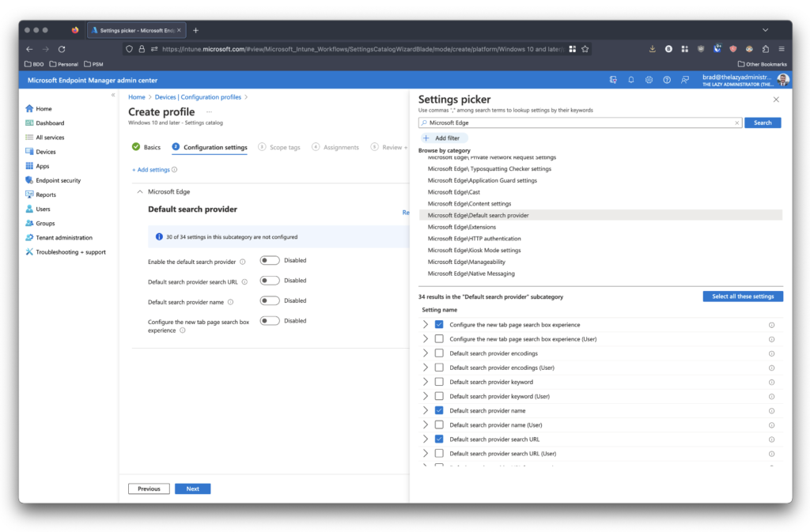Image resolution: width=810 pixels, height=532 pixels.
Task: Show info for Default search provider name row
Action: coord(771,411)
